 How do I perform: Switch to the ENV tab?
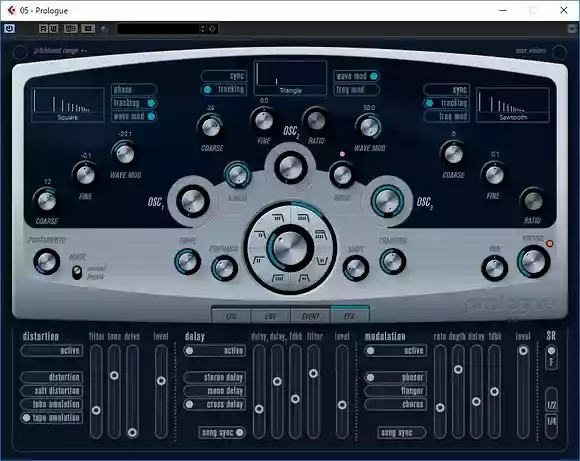pos(270,316)
